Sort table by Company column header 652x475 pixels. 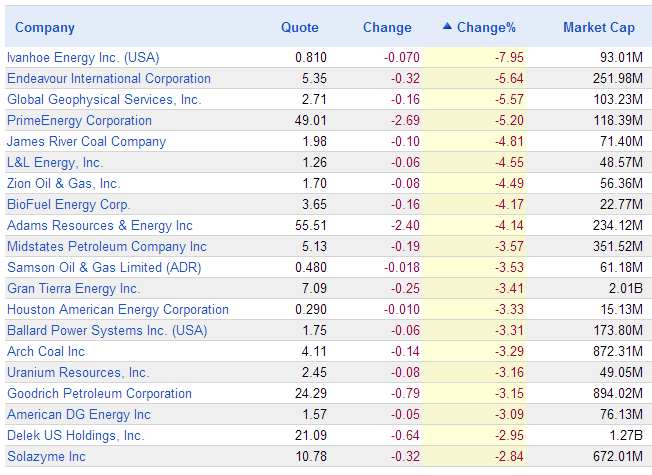click(x=45, y=27)
